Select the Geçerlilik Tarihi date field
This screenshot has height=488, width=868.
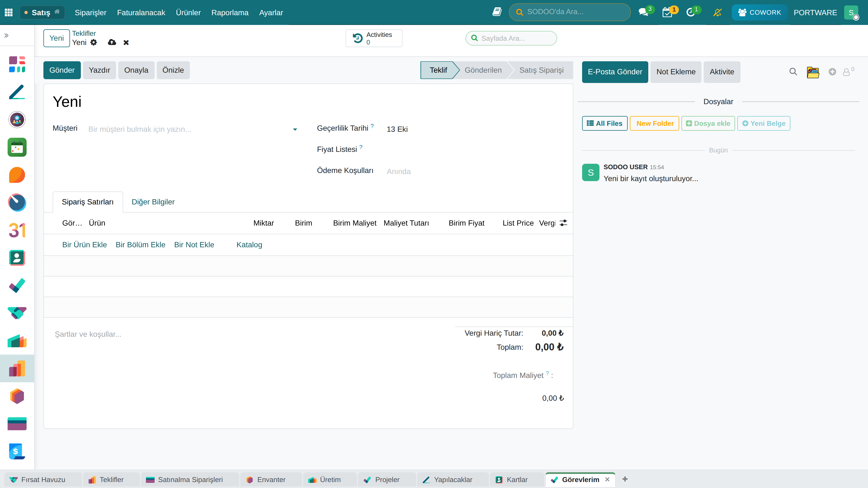(475, 129)
